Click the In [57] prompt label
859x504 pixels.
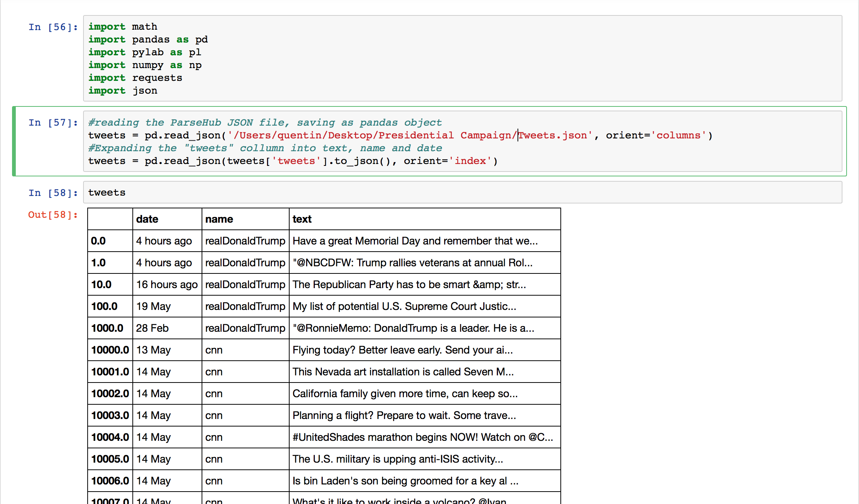click(53, 123)
